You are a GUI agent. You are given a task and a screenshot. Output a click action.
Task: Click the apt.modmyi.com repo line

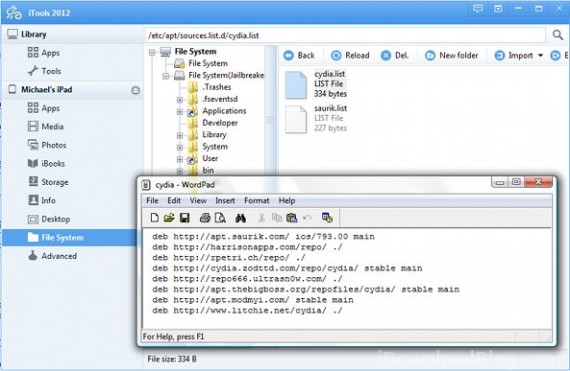[253, 300]
